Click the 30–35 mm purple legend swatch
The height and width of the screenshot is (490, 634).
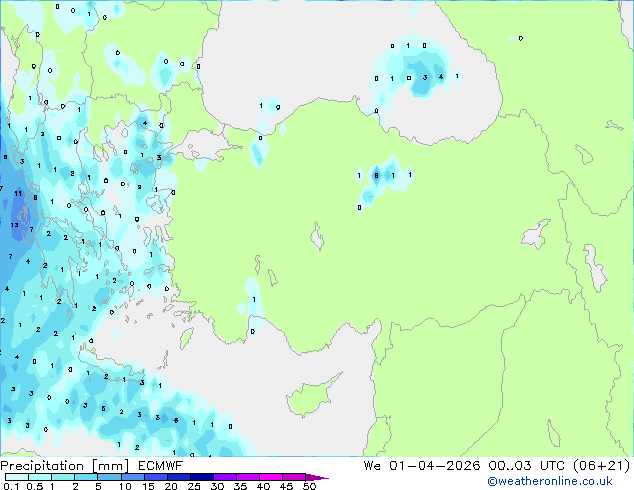224,477
